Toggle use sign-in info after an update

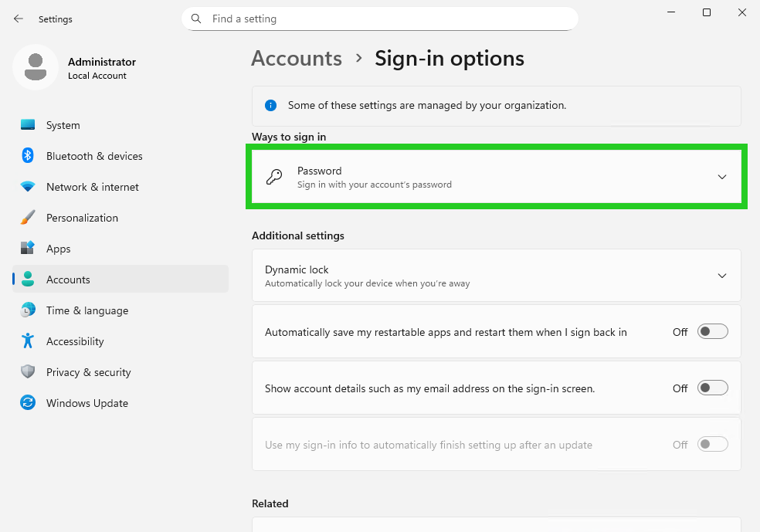coord(711,444)
